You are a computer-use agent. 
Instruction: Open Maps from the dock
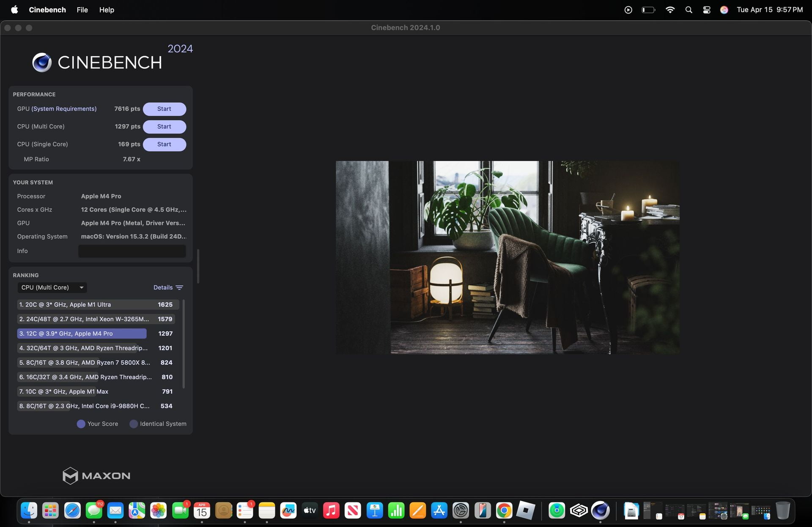tap(137, 511)
